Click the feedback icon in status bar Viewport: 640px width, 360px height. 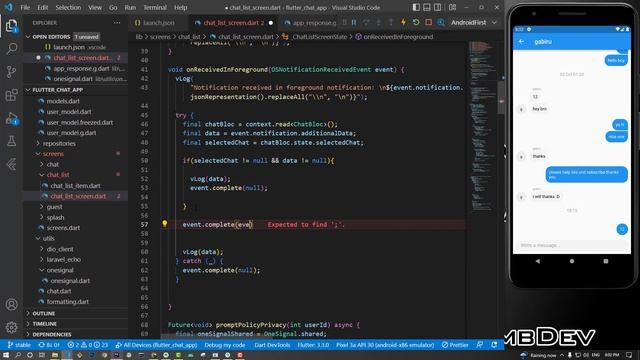pyautogui.click(x=480, y=345)
